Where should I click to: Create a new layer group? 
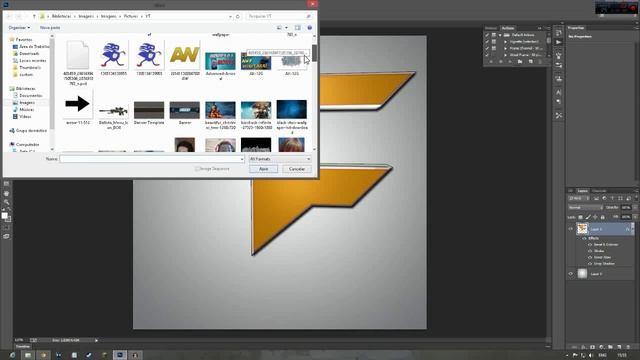(610, 347)
